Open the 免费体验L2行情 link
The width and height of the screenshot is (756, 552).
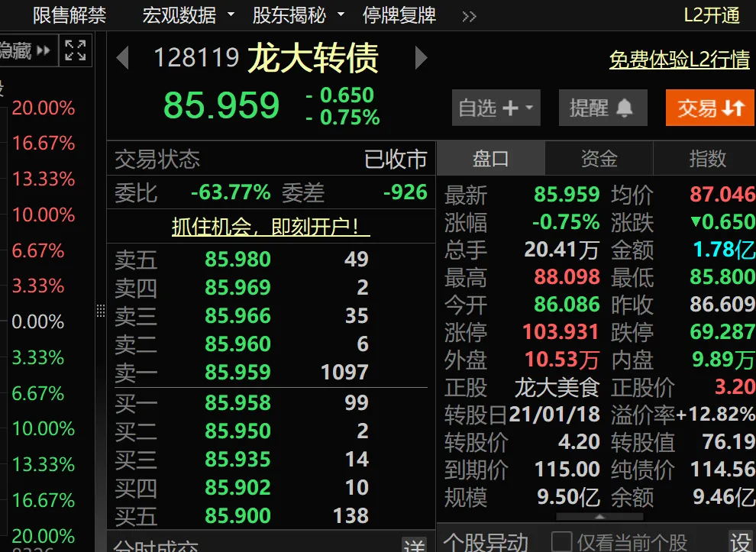click(x=680, y=60)
